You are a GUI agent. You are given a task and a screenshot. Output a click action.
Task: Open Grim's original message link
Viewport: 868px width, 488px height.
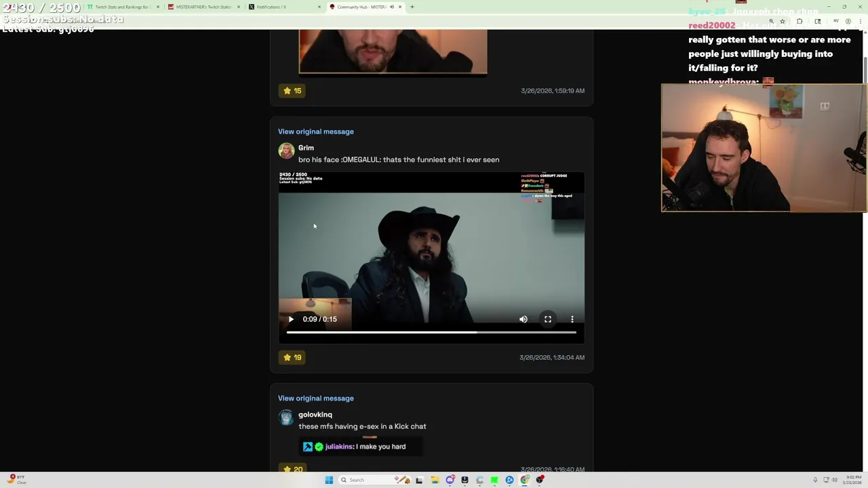[315, 131]
